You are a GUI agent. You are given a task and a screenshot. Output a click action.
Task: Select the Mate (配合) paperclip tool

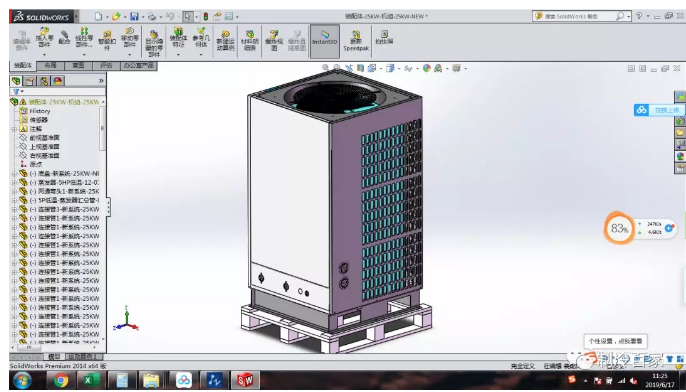click(x=64, y=37)
